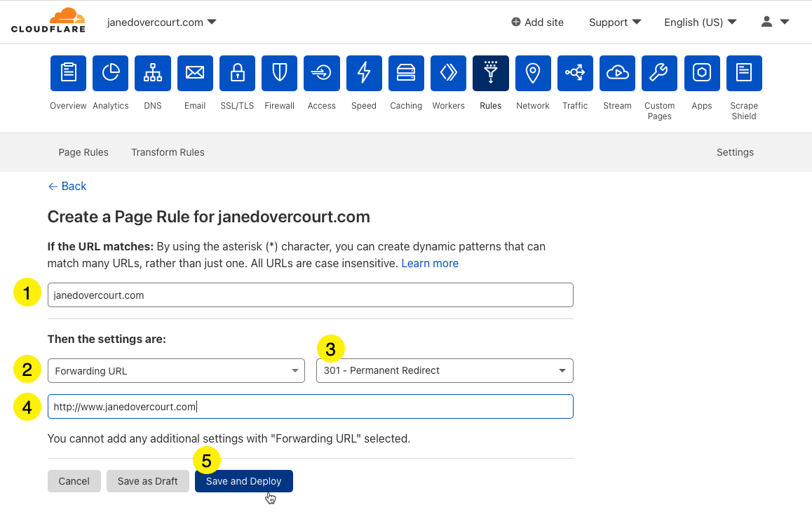
Task: Click the plus icon beside Add site
Action: pos(516,22)
